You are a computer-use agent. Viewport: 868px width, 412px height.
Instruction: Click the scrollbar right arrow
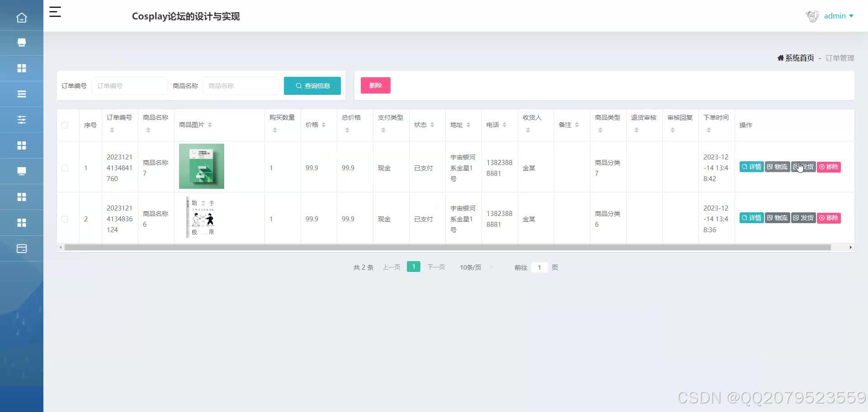pyautogui.click(x=850, y=248)
